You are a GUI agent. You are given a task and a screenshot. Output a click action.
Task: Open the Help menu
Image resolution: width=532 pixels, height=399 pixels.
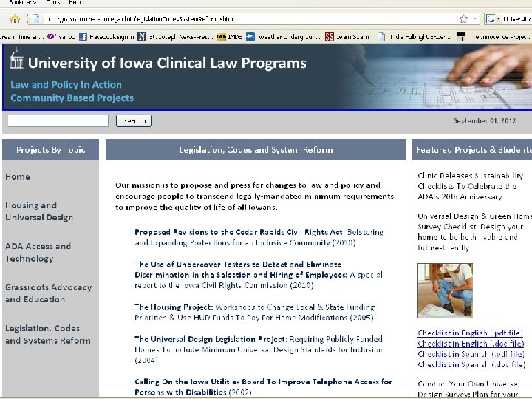pos(75,2)
